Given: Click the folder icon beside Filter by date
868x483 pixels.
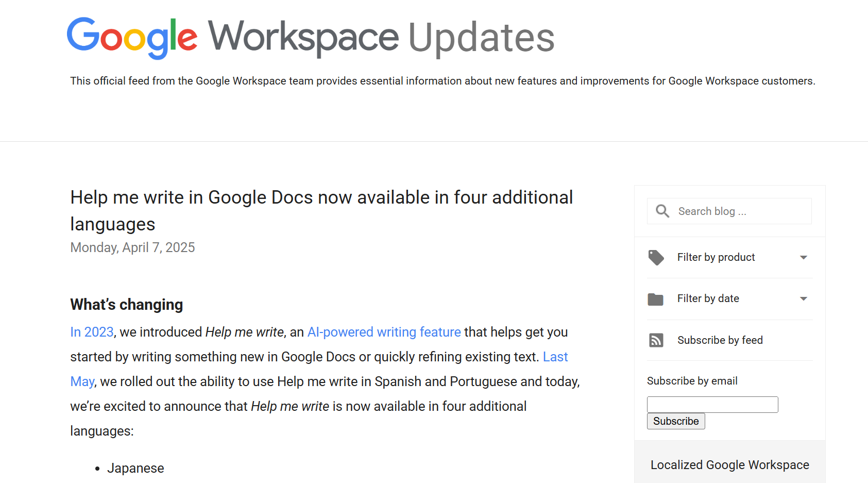Looking at the screenshot, I should point(656,298).
